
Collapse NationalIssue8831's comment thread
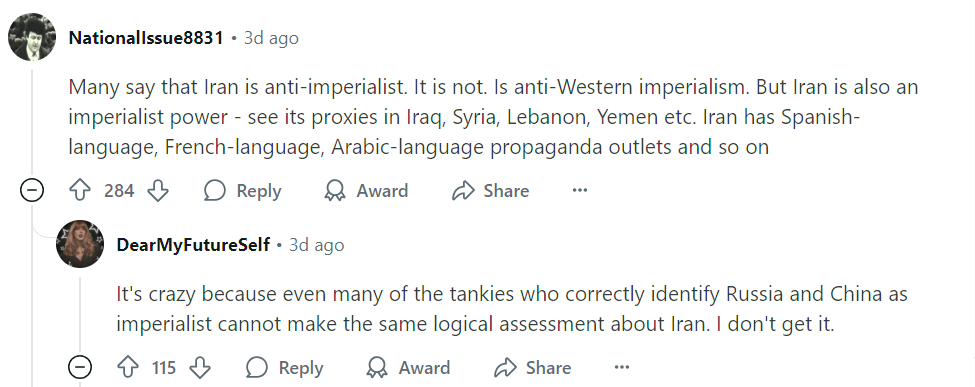[32, 190]
